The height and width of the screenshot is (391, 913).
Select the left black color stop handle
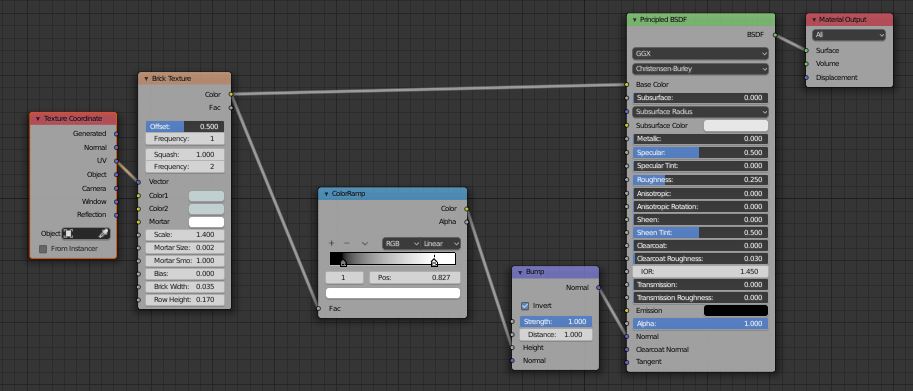coord(344,263)
